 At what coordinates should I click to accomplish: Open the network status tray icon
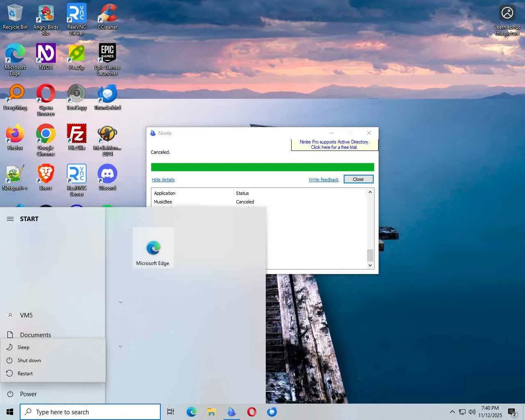[x=462, y=412]
